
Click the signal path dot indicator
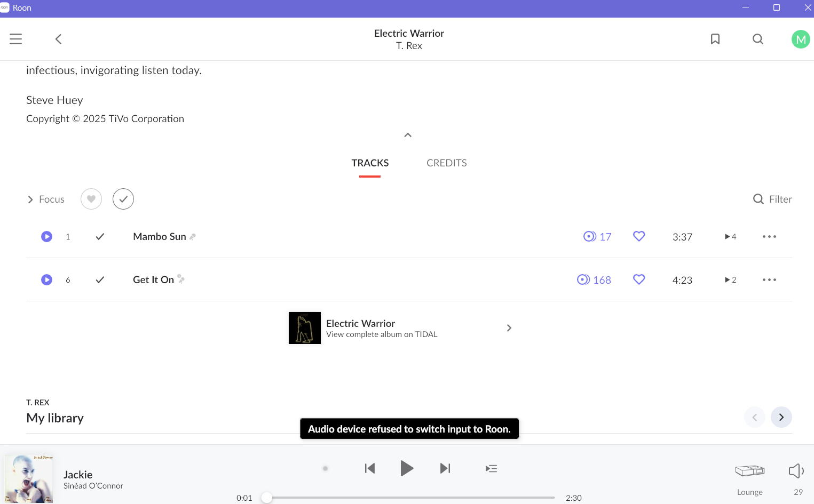pyautogui.click(x=325, y=469)
